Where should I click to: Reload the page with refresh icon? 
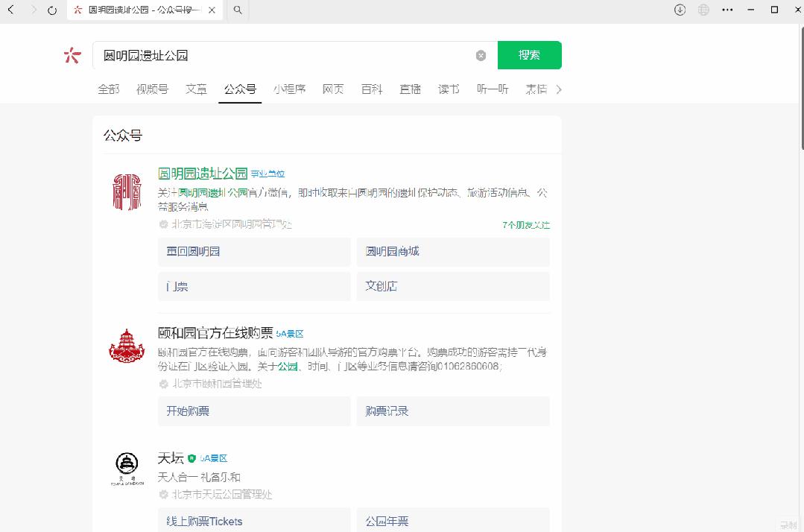[x=52, y=10]
